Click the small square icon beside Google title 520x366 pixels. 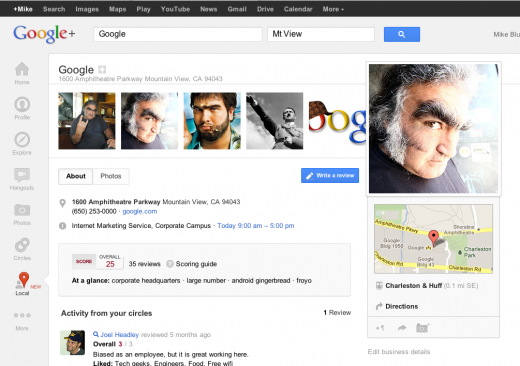click(102, 69)
